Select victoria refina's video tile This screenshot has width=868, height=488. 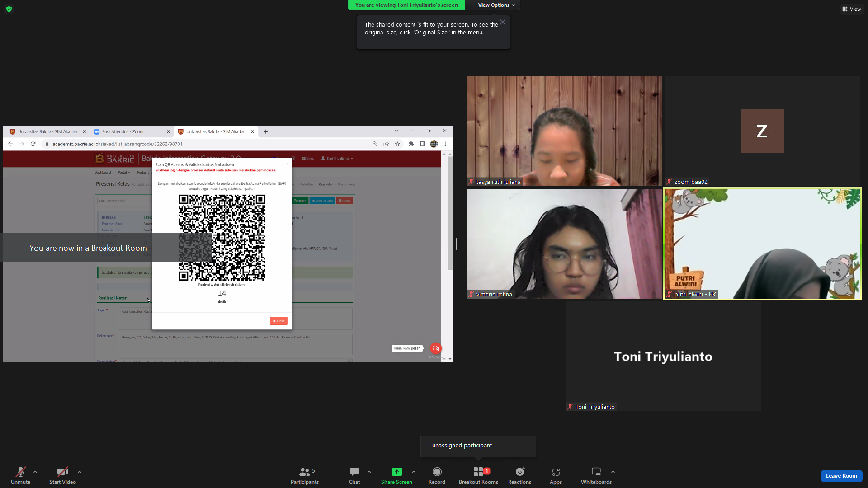(x=564, y=244)
